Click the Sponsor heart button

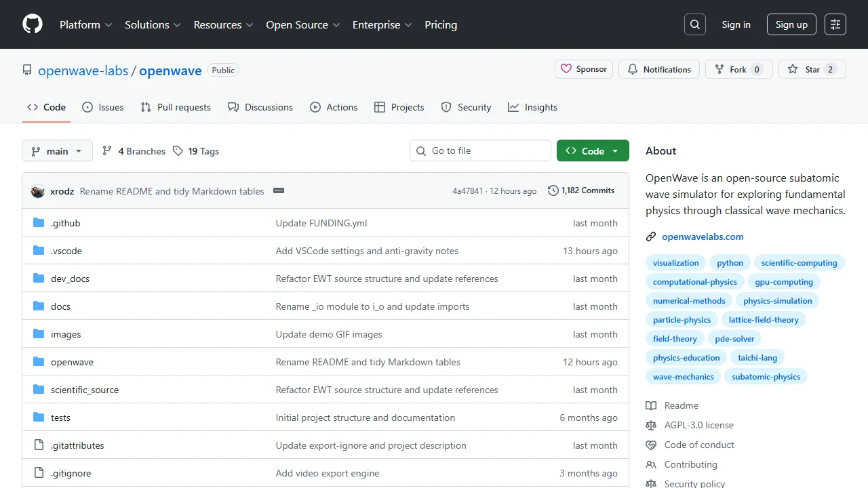[x=584, y=69]
